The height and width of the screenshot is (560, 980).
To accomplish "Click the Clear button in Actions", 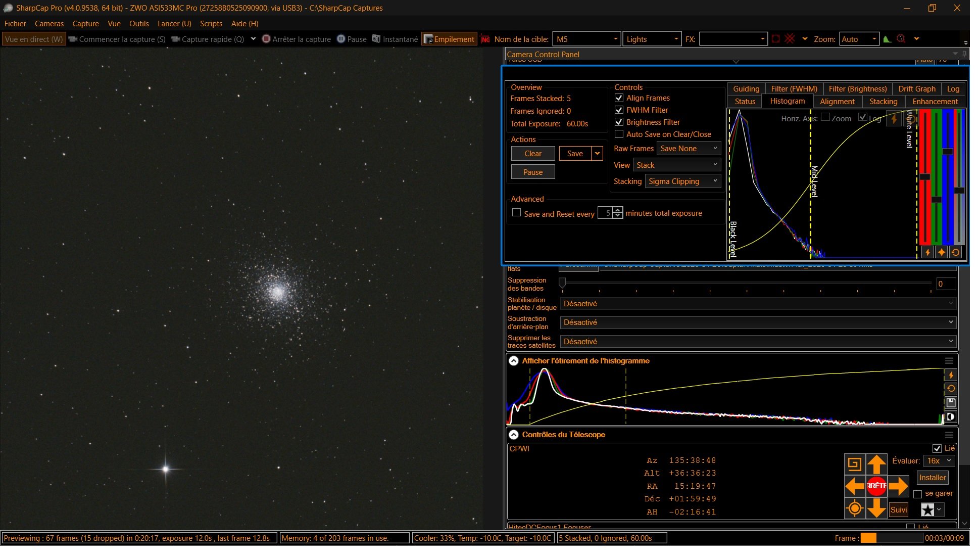I will click(x=533, y=153).
